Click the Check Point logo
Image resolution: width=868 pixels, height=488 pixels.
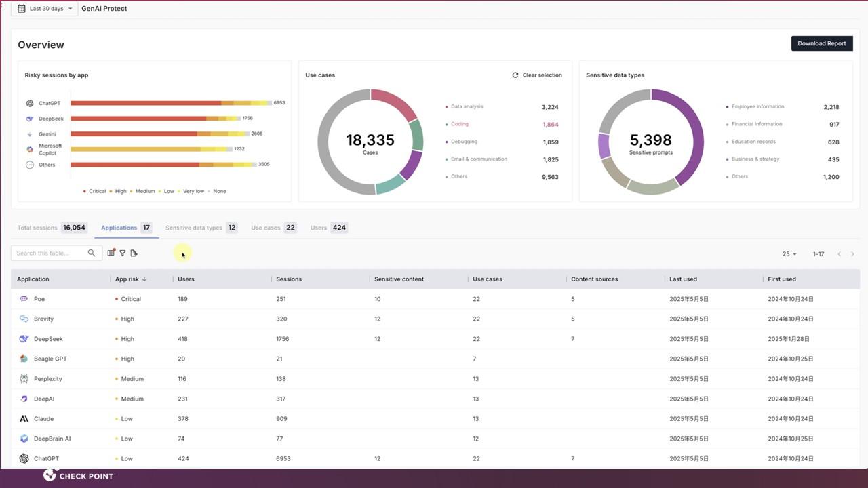[79, 476]
